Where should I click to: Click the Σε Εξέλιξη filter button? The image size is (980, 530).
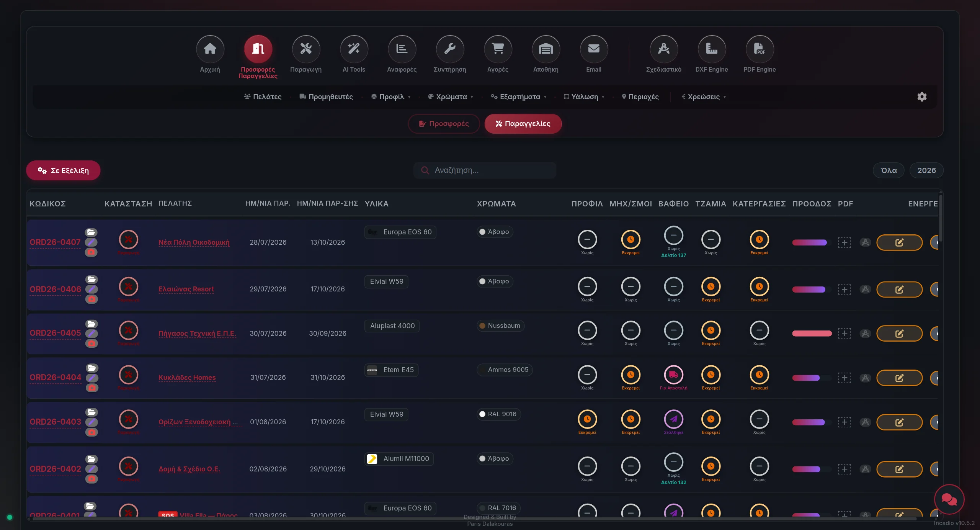coord(63,170)
